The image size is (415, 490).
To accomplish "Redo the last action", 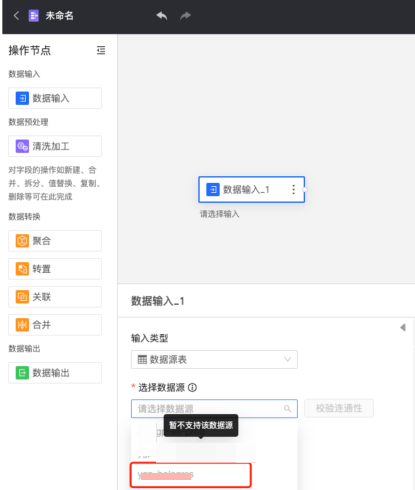I will click(185, 15).
